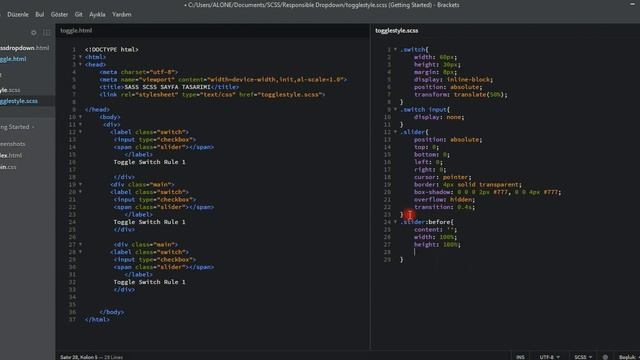Viewport: 640px width, 360px height.
Task: Open the SCSS language mode dropdown
Action: coord(583,357)
